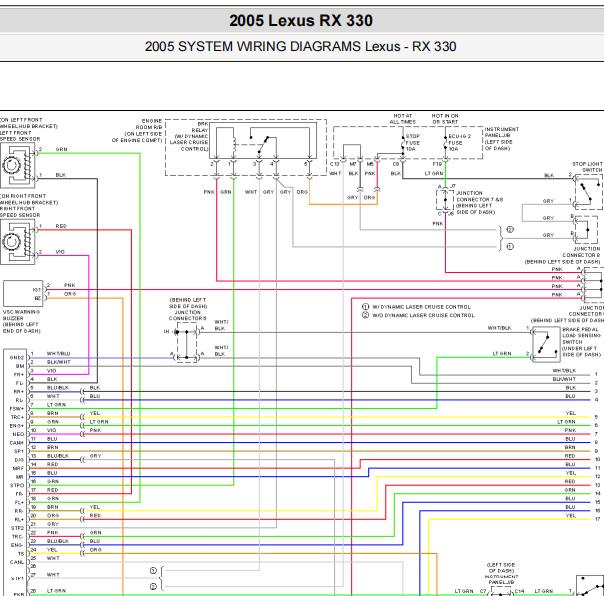The height and width of the screenshot is (596, 604).
Task: Click the 'LT GRN' wire label at pin 7
Action: point(56,405)
